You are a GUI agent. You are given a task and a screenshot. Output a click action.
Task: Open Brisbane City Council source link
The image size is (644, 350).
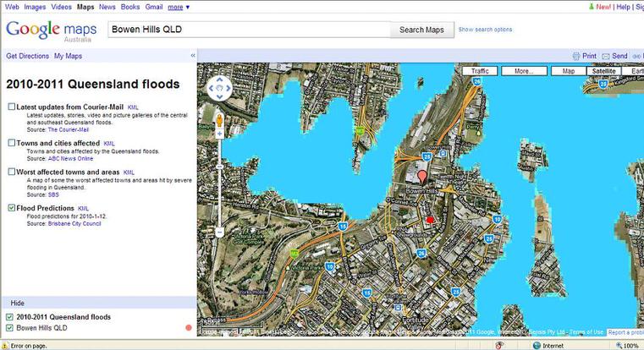pyautogui.click(x=74, y=224)
